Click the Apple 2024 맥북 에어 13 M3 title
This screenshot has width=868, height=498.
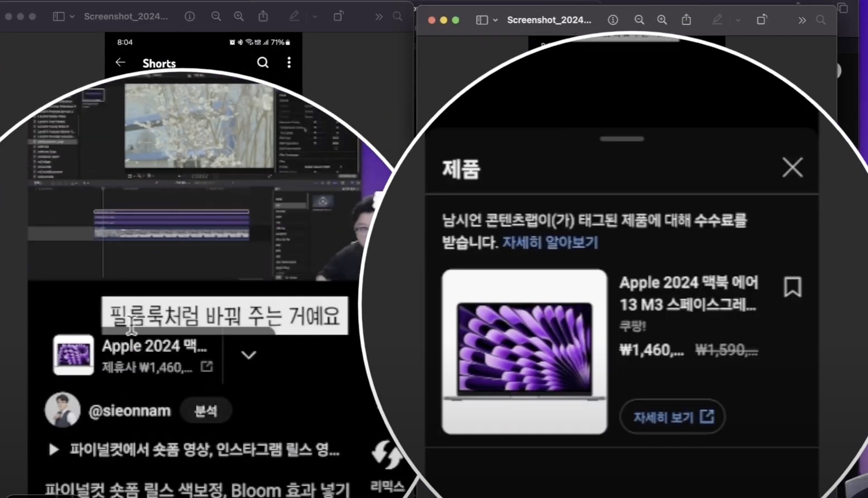(689, 293)
